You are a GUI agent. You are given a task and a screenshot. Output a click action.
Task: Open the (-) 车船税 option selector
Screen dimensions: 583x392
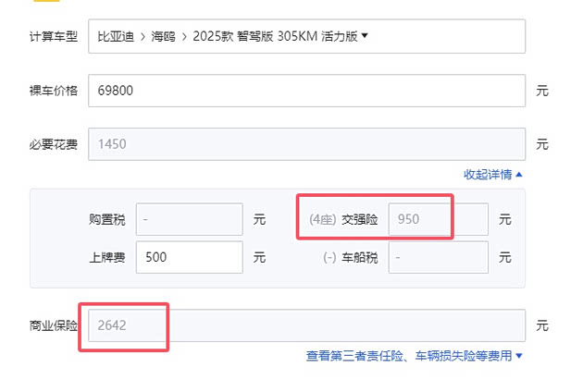pyautogui.click(x=329, y=257)
